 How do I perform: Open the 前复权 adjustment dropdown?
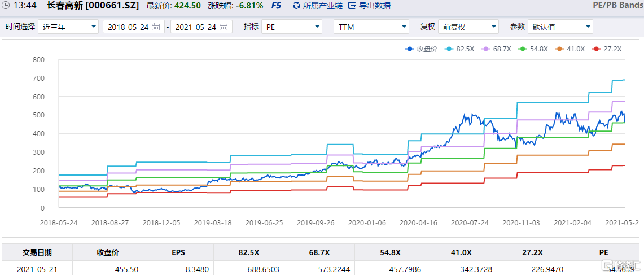tap(468, 27)
